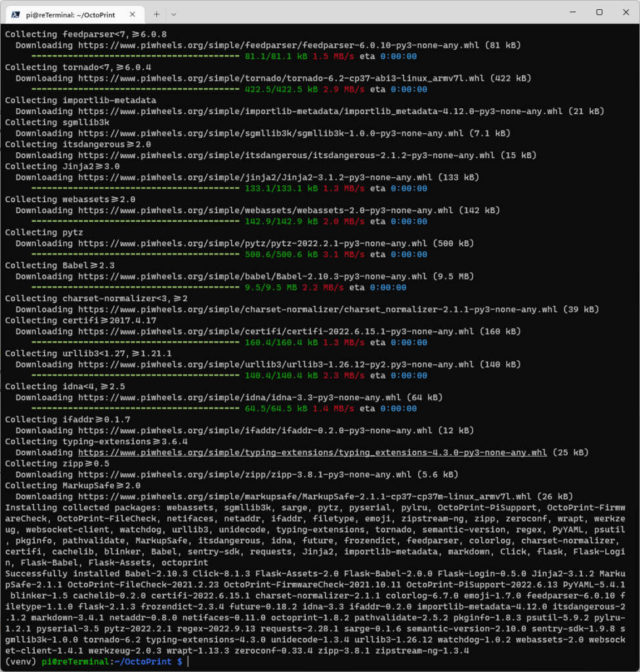Click 'Collecting sgmllib3k' line
Image resolution: width=640 pixels, height=672 pixels.
point(57,122)
